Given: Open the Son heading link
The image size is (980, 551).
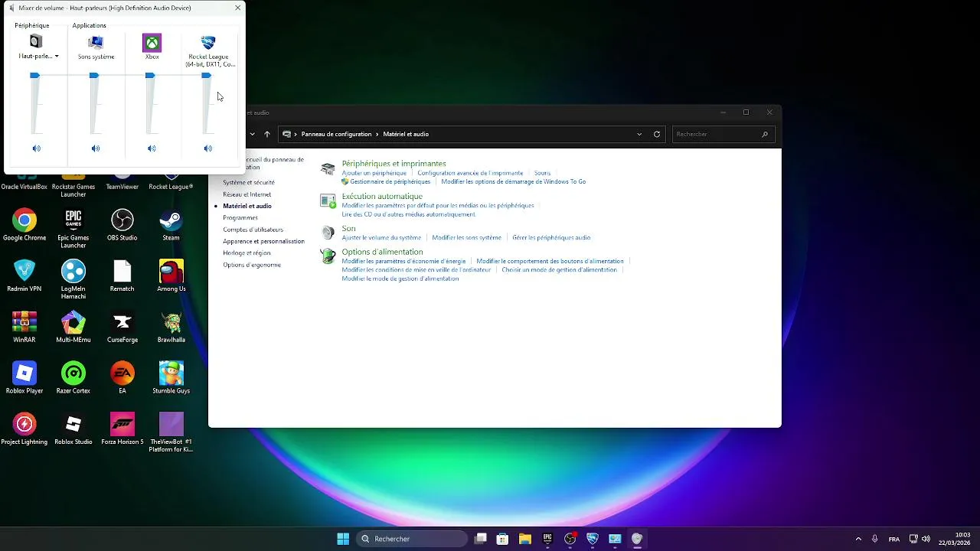Looking at the screenshot, I should (348, 229).
